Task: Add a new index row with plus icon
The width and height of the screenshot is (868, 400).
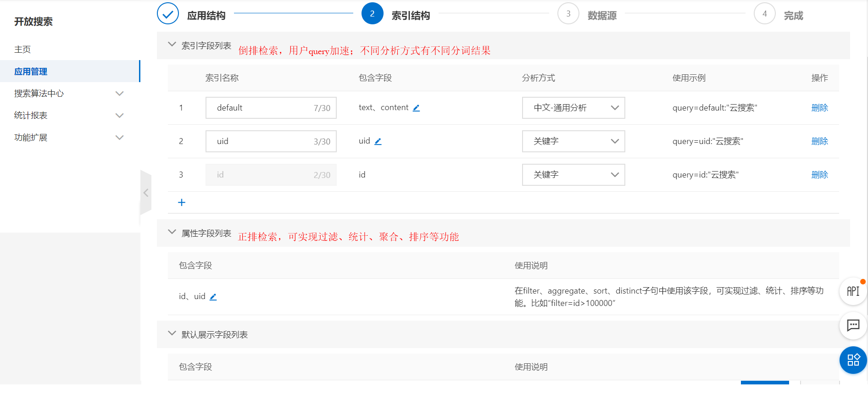Action: click(182, 202)
